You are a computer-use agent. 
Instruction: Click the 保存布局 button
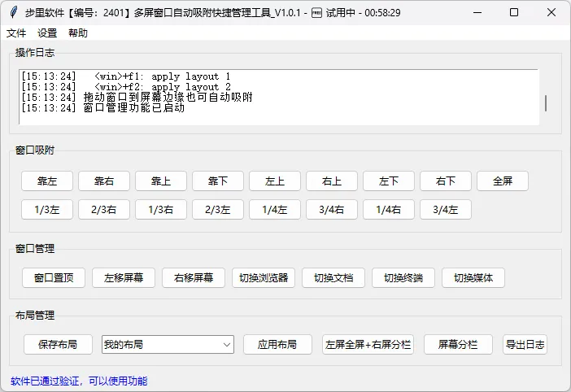[x=58, y=344]
